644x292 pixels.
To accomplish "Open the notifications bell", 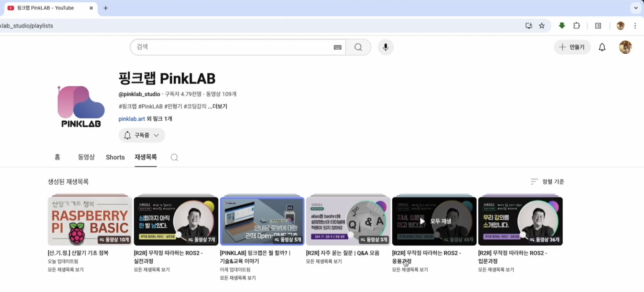I will click(602, 47).
